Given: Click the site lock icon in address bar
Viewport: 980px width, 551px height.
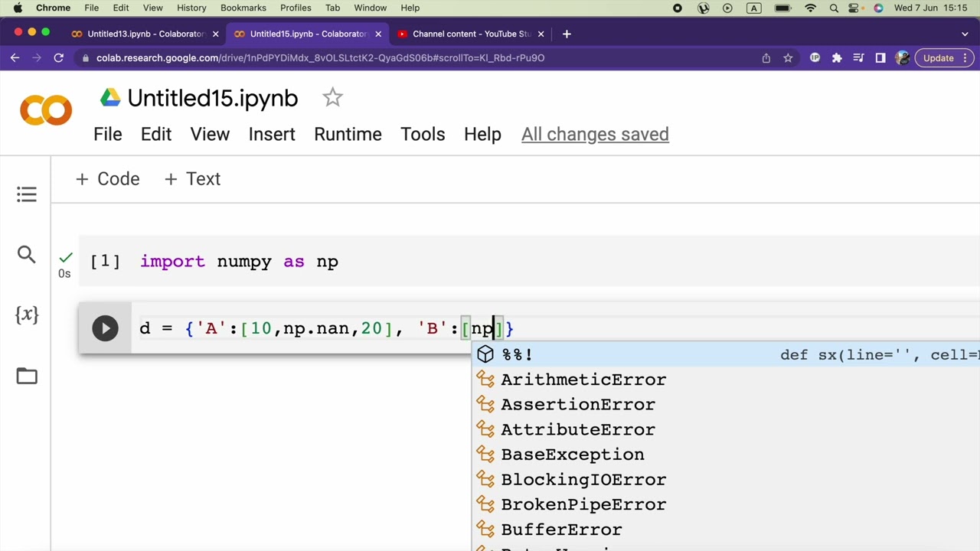Looking at the screenshot, I should click(85, 58).
